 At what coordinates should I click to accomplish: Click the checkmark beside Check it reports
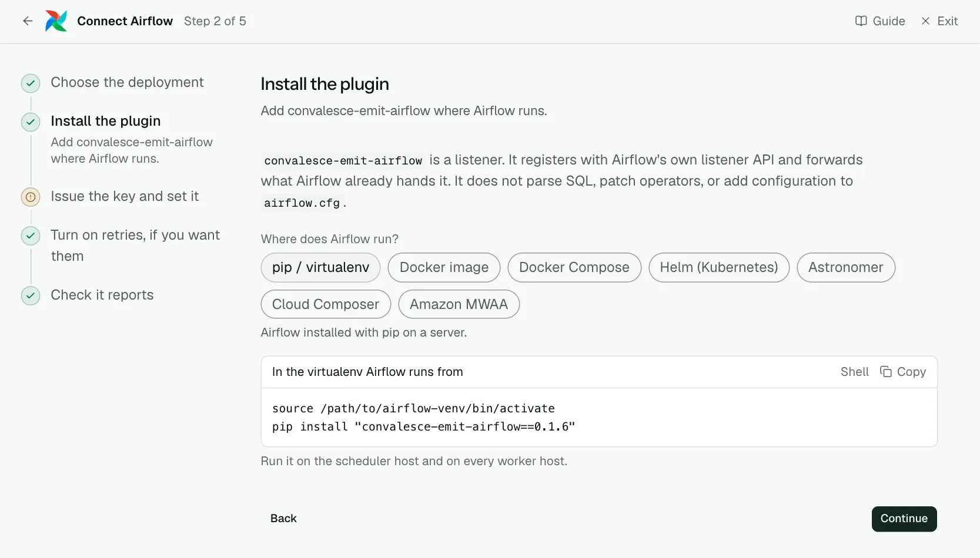click(31, 295)
